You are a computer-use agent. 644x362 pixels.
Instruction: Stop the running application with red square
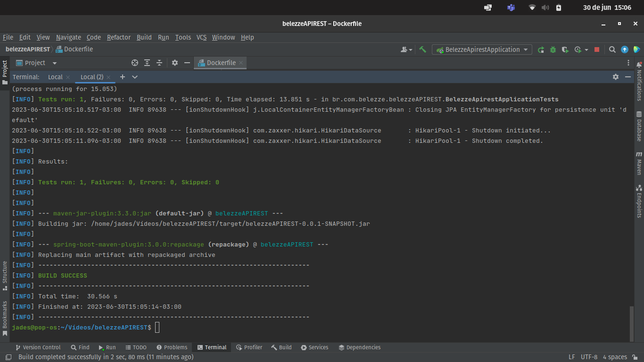(x=597, y=49)
